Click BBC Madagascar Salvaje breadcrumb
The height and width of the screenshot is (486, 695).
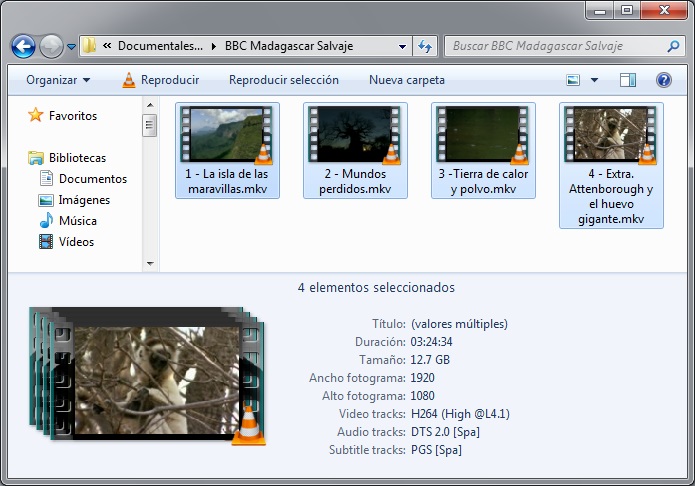point(289,46)
